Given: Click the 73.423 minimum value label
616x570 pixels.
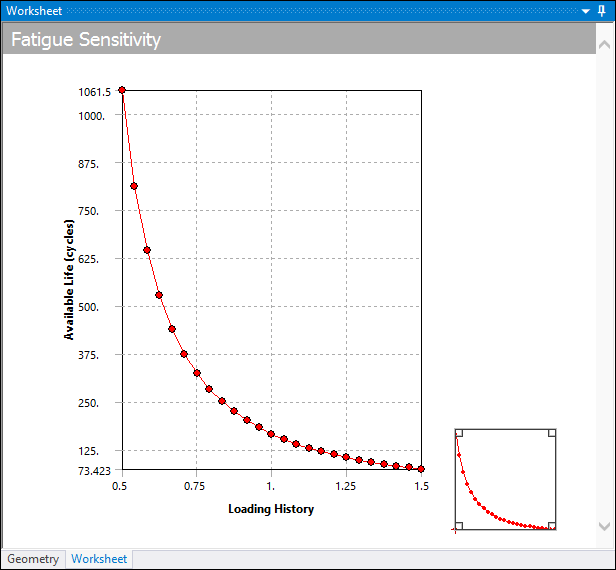Looking at the screenshot, I should pos(94,471).
